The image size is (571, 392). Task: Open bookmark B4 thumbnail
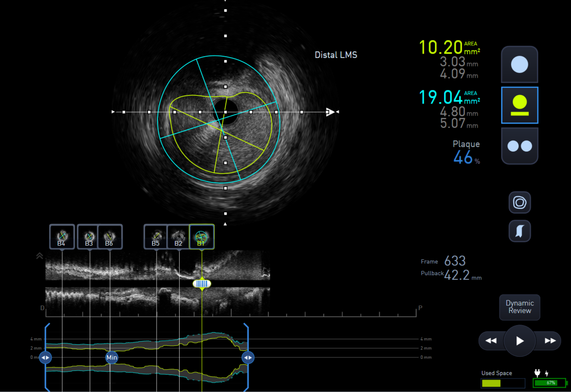pos(62,237)
